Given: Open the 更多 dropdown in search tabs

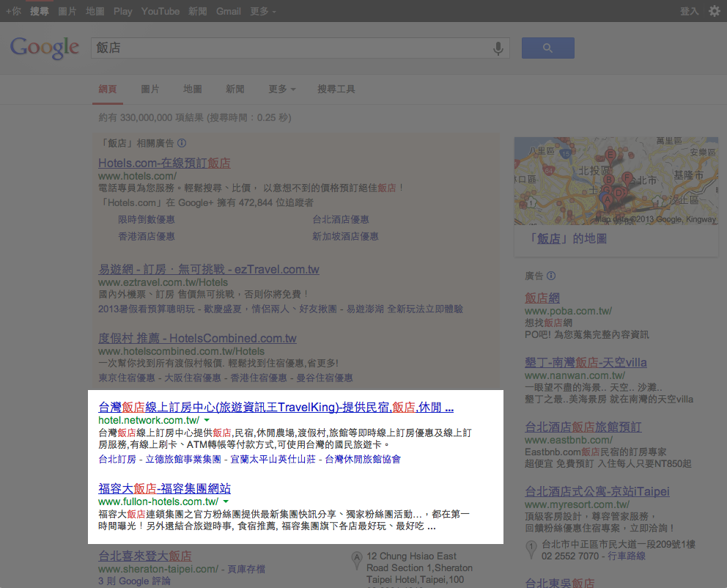Looking at the screenshot, I should pyautogui.click(x=282, y=89).
